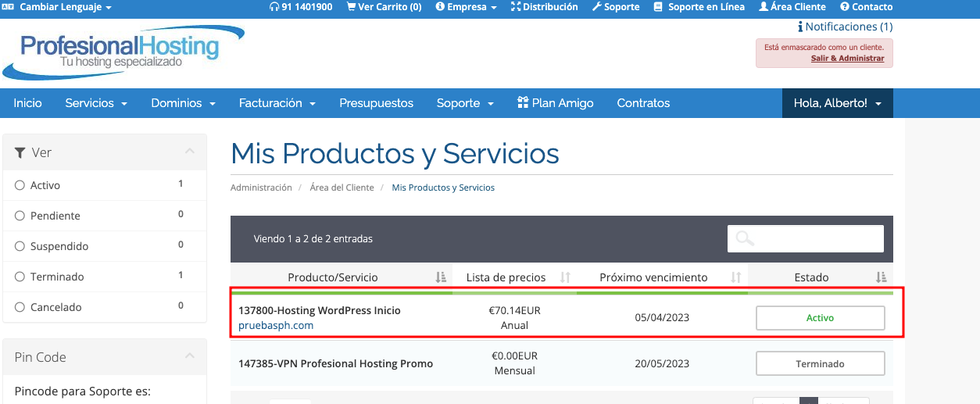Viewport: 980px width, 404px height.
Task: Open the pruebasph.com domain link
Action: pos(276,325)
